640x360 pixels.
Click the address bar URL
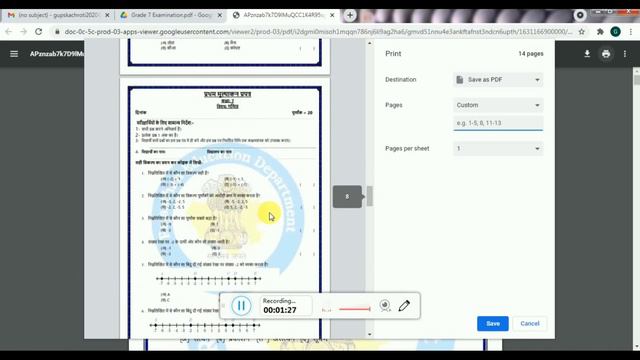[318, 31]
